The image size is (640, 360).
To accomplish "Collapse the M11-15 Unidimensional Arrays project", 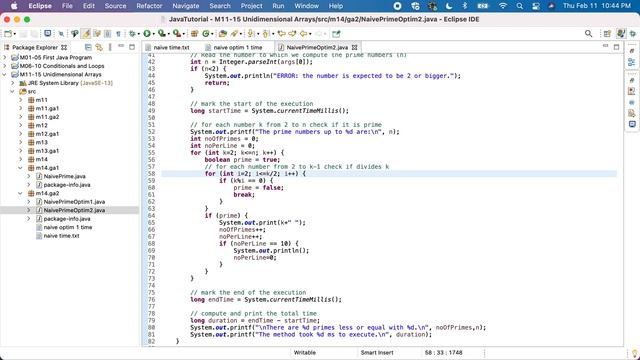I will tap(5, 74).
